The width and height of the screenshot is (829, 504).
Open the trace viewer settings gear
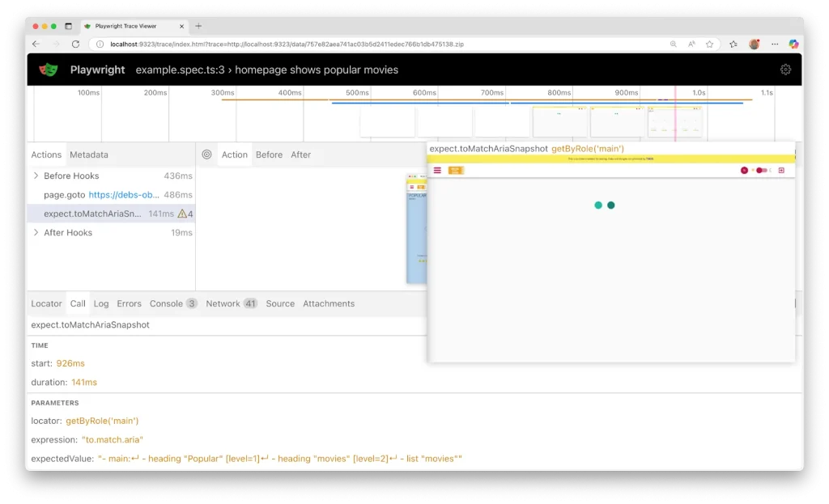coord(785,70)
